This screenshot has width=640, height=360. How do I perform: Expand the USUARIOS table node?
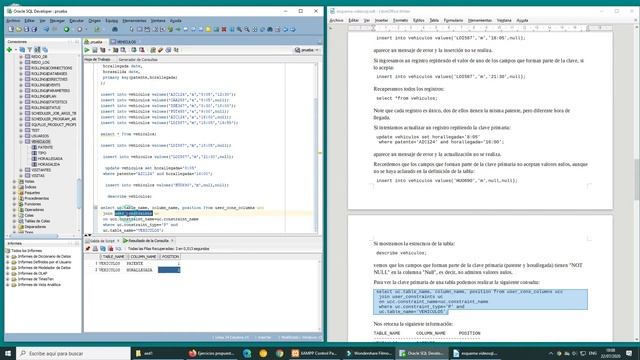tap(21, 136)
